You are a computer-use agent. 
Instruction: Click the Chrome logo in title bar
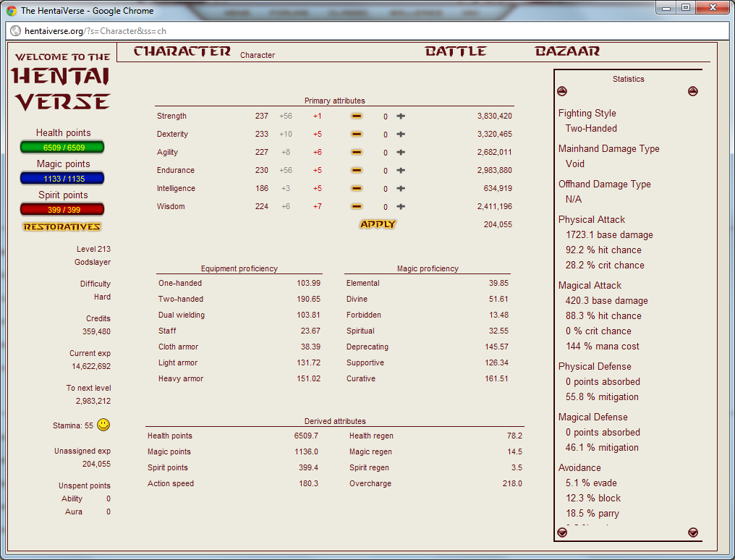click(12, 10)
